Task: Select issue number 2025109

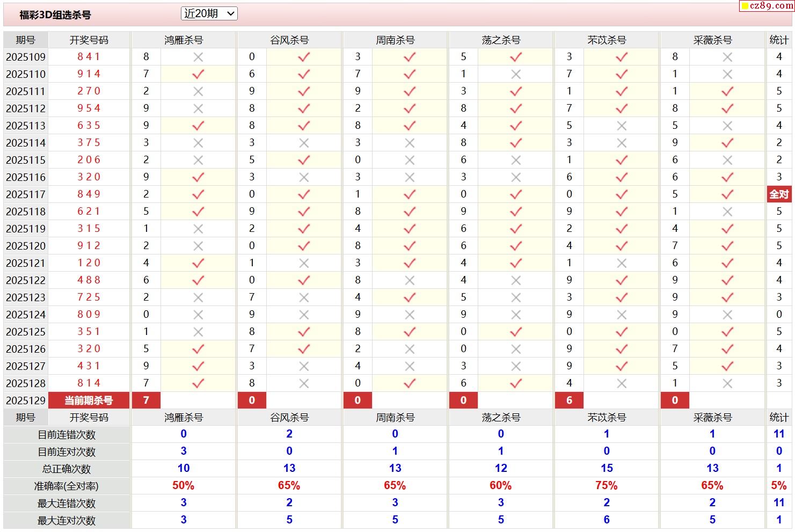Action: tap(26, 57)
